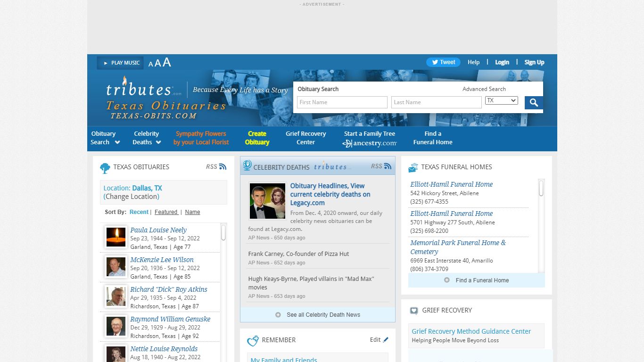The width and height of the screenshot is (644, 362).
Task: Open Richard "Dick" Roy Atkins photo
Action: pyautogui.click(x=116, y=296)
